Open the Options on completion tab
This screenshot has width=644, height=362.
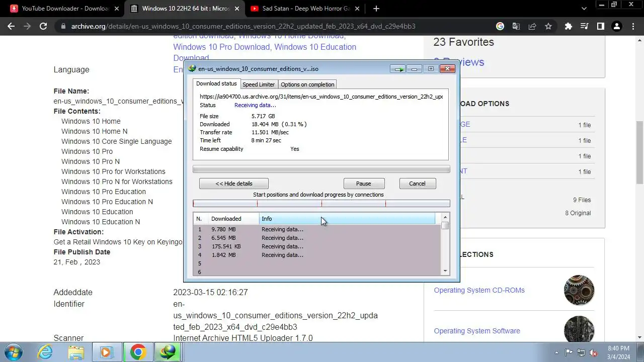pyautogui.click(x=307, y=84)
